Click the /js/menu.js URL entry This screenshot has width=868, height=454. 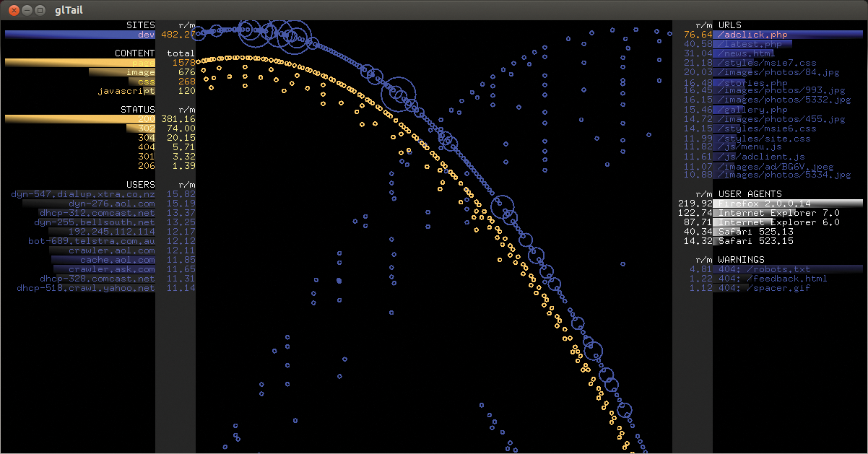pyautogui.click(x=750, y=147)
